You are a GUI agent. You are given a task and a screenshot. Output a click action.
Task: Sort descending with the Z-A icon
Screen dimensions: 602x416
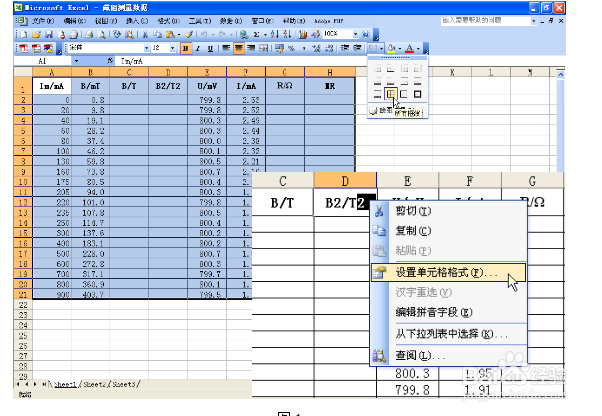[287, 35]
